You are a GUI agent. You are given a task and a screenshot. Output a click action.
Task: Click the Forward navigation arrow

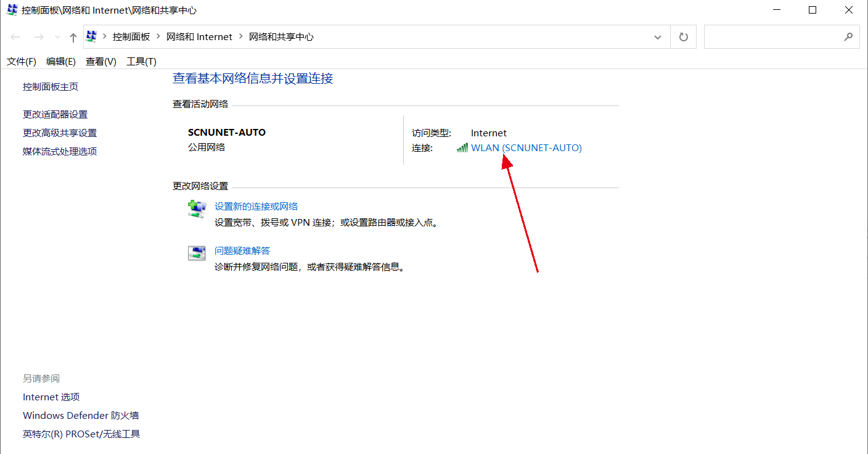tap(38, 37)
